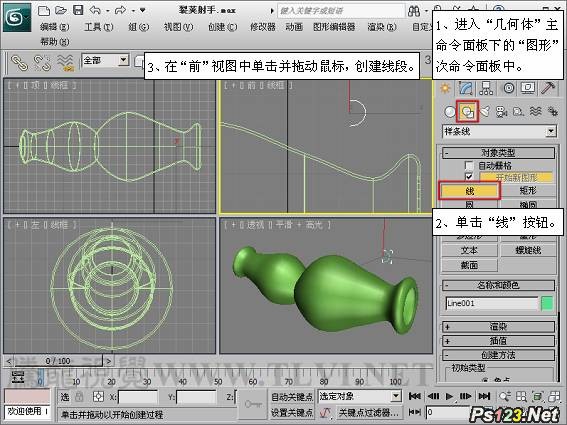This screenshot has width=567, height=425.
Task: Toggle 自动关键点 auto key mode
Action: click(x=292, y=397)
